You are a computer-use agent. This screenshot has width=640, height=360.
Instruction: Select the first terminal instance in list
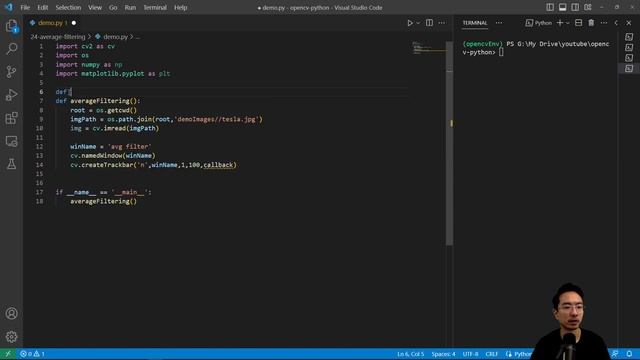[x=629, y=37]
